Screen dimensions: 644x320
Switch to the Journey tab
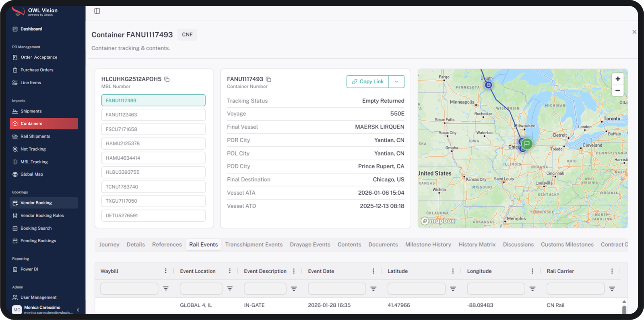coord(109,245)
